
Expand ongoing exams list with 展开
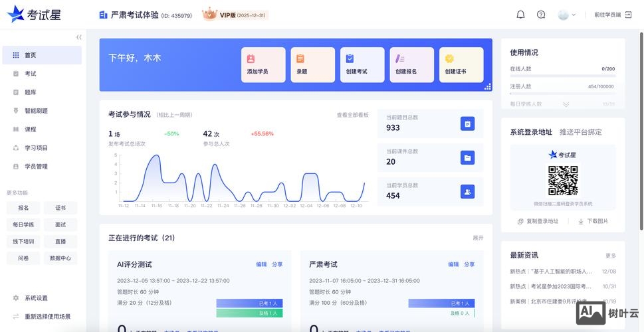click(x=478, y=238)
